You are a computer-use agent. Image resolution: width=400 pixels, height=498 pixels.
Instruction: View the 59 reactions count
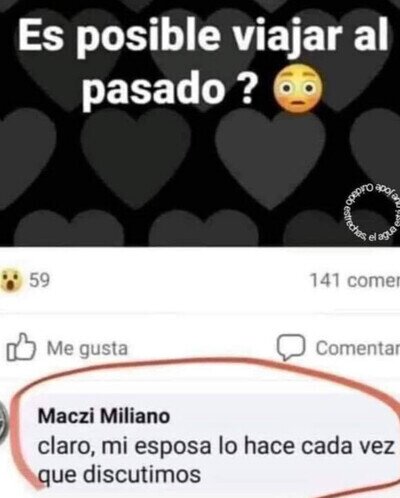(x=40, y=280)
